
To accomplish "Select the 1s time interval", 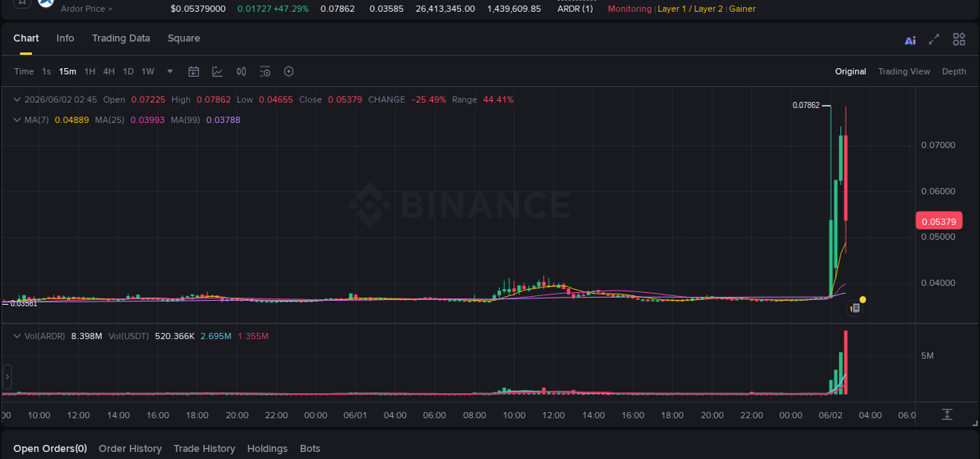I will tap(46, 71).
